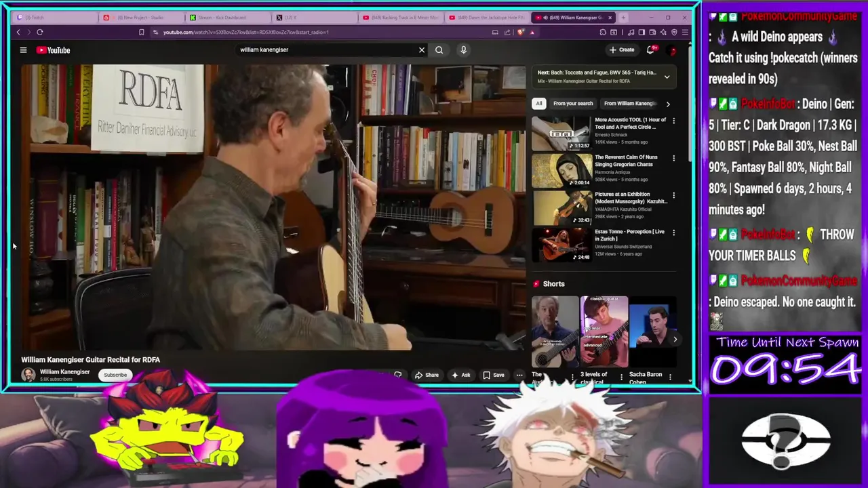This screenshot has height=488, width=868.
Task: Click the Share button under video
Action: click(x=427, y=375)
